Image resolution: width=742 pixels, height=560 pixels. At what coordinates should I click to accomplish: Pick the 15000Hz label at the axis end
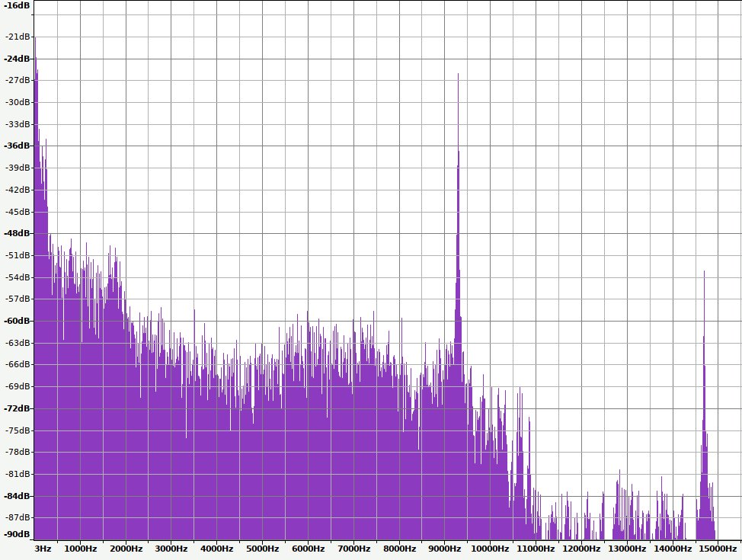click(718, 549)
